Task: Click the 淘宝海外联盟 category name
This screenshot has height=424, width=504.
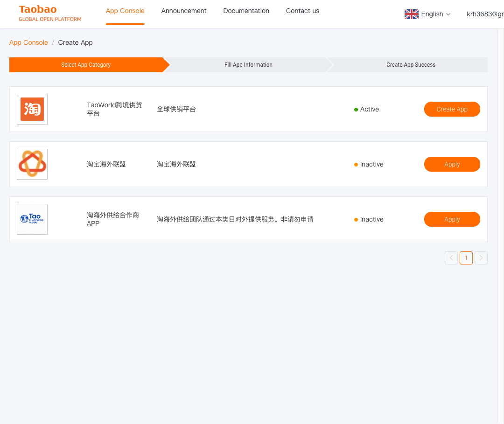Action: tap(106, 164)
